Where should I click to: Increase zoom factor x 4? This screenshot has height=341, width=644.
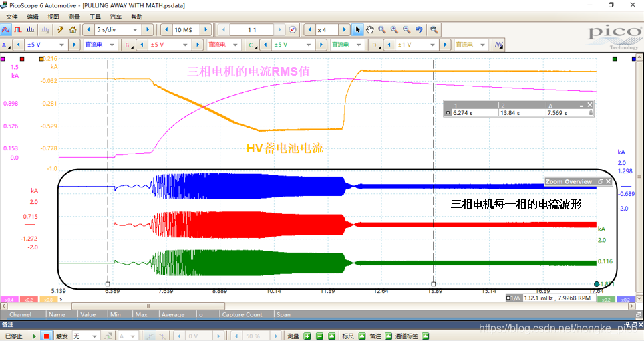(x=345, y=30)
